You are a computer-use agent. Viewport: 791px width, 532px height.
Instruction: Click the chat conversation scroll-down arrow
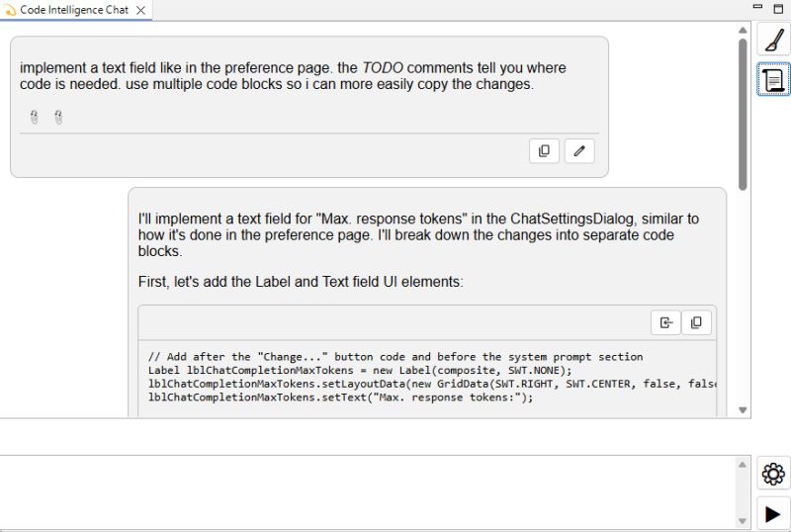(x=743, y=409)
